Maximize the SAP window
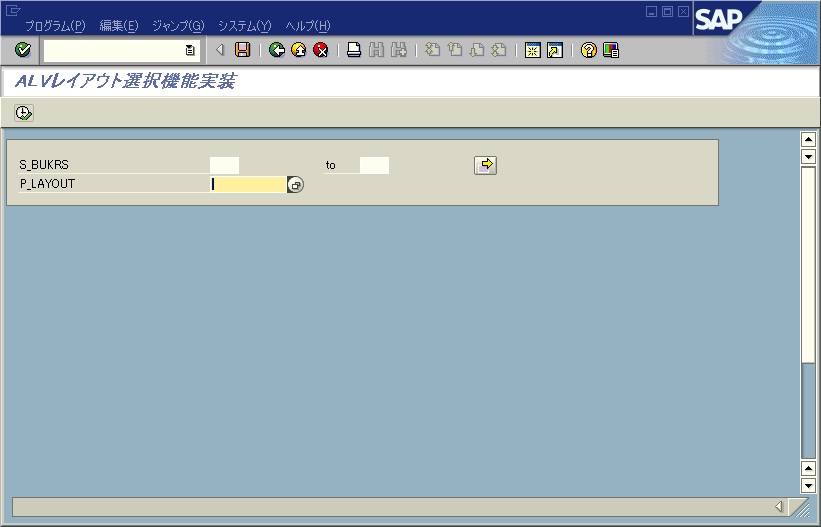The height and width of the screenshot is (527, 821). click(x=668, y=12)
